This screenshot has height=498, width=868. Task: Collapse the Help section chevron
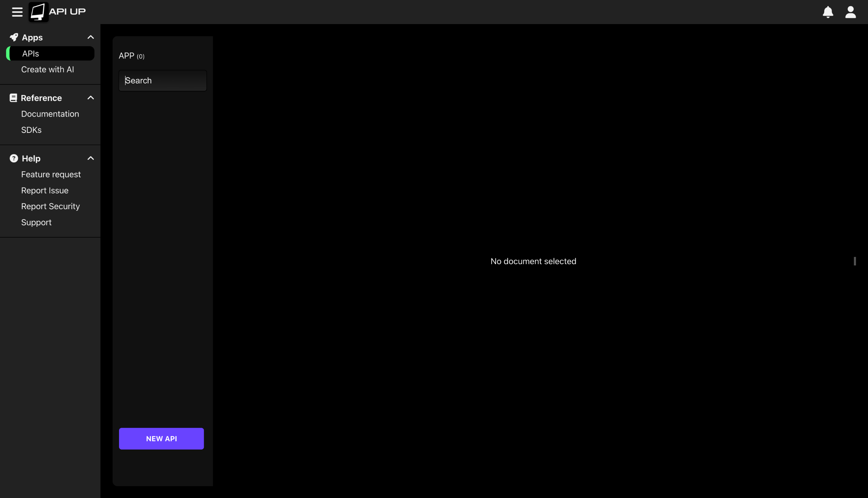91,158
